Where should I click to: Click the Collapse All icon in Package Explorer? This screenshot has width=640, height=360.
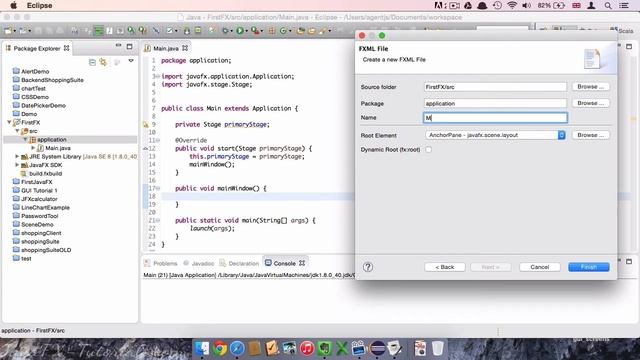click(93, 62)
